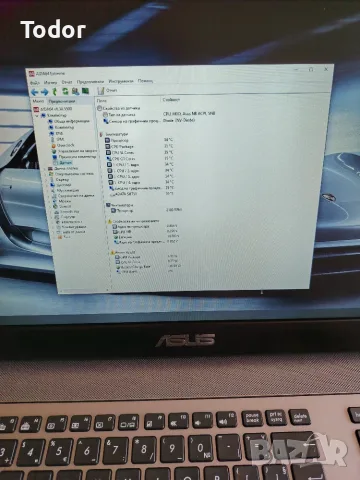Click the Стойност column header
360x480 pixels.
click(x=171, y=99)
